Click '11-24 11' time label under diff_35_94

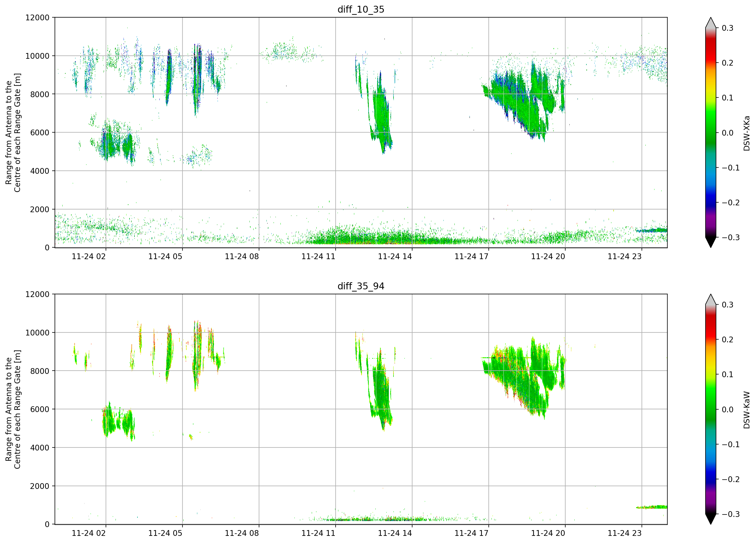[x=318, y=533]
